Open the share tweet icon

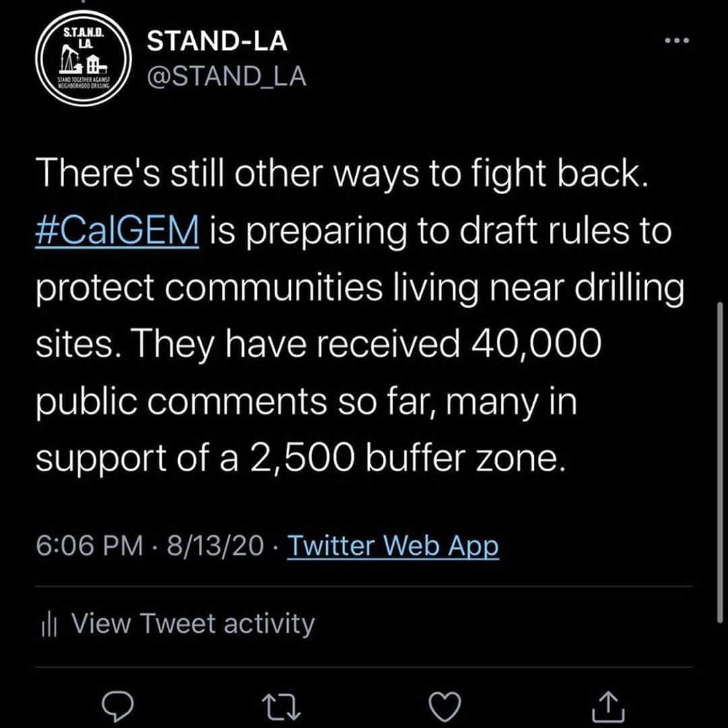click(609, 706)
